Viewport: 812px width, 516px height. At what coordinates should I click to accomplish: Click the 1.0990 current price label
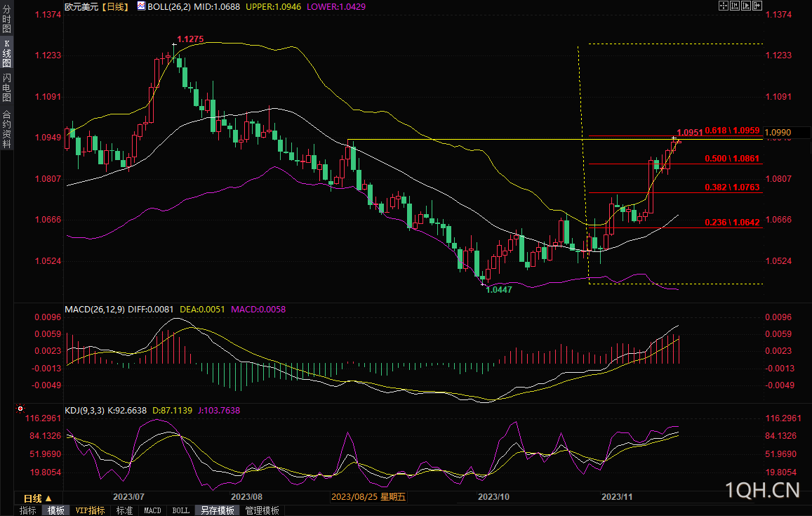pos(778,132)
